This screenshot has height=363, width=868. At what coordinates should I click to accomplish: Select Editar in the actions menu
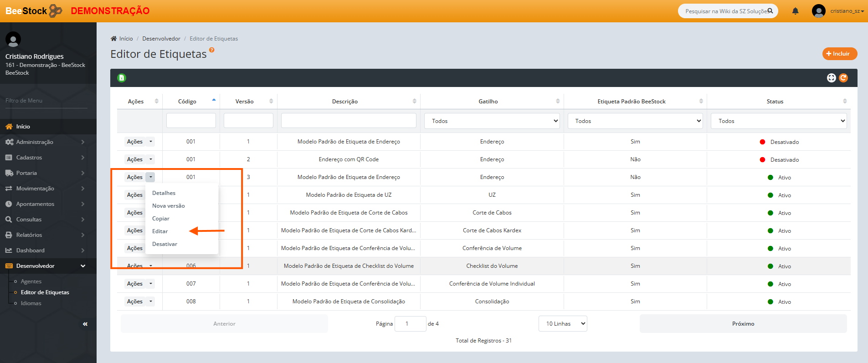click(160, 231)
